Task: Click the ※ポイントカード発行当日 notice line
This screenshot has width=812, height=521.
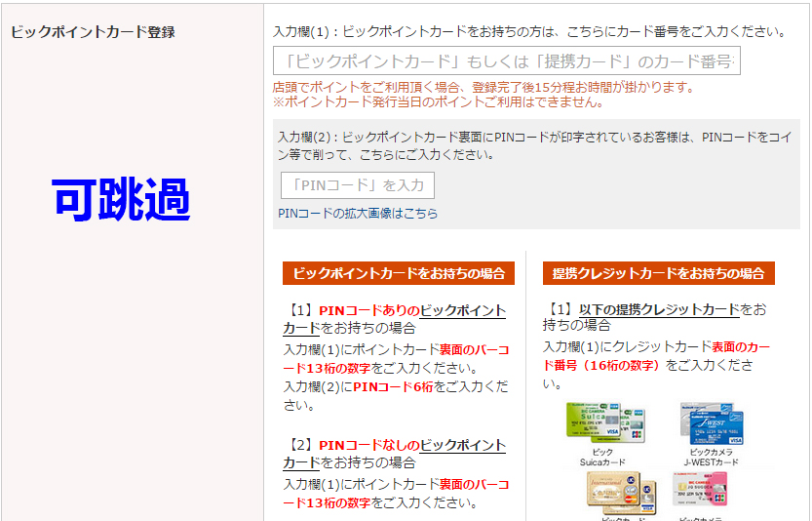Action: click(x=438, y=101)
